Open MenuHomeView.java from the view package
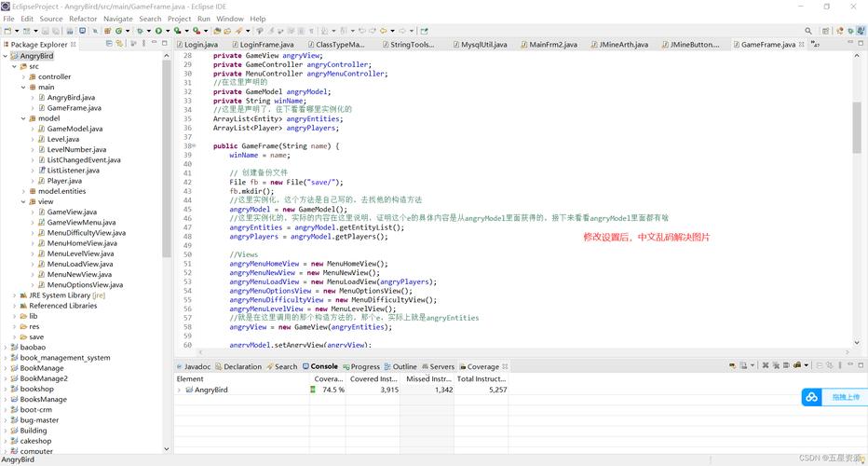This screenshot has height=466, width=868. 80,243
